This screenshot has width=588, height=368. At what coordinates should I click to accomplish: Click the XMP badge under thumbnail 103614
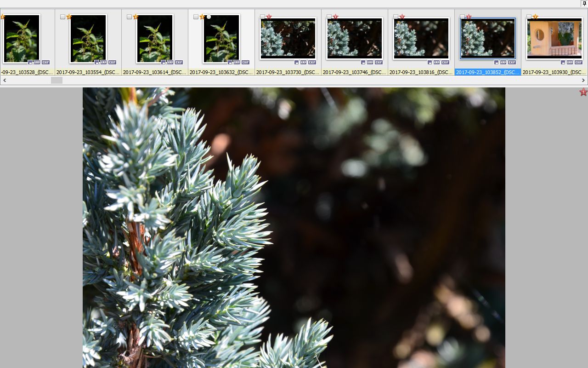[170, 63]
